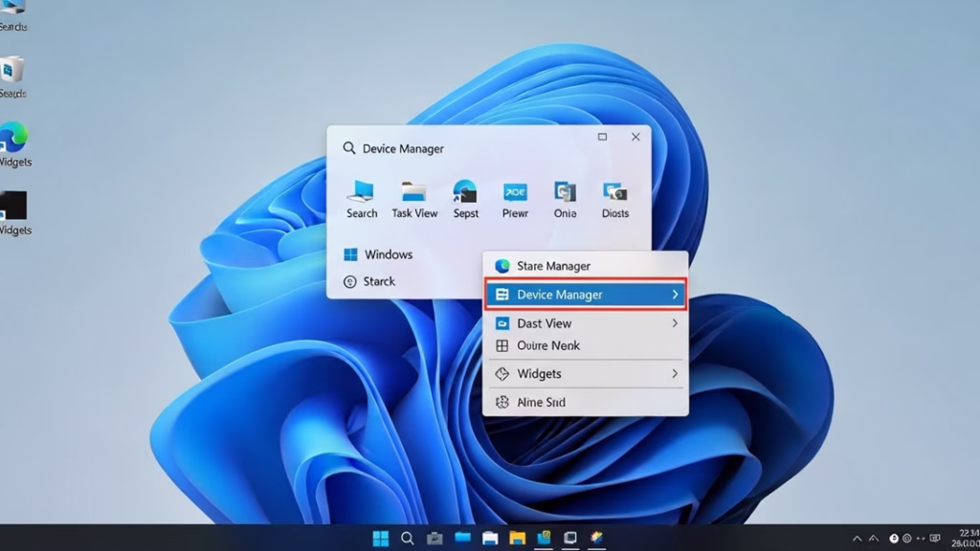This screenshot has width=980, height=551.
Task: Open the yellow File Explorer taskbar icon
Action: coord(517,538)
